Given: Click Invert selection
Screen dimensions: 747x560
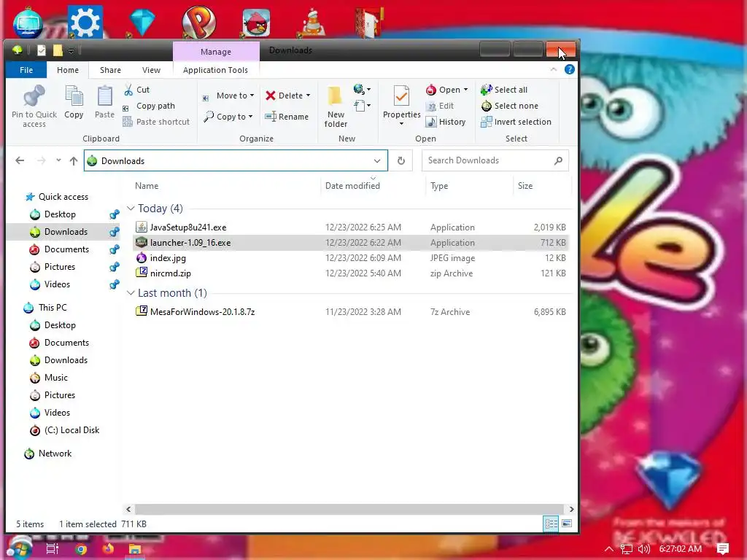Looking at the screenshot, I should [516, 122].
